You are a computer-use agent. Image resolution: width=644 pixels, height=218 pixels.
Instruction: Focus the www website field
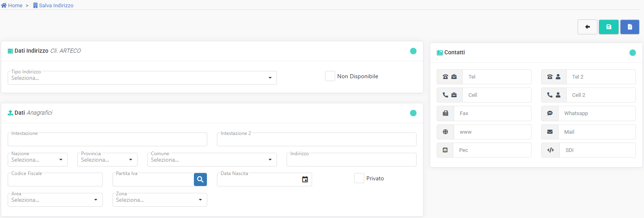(493, 132)
